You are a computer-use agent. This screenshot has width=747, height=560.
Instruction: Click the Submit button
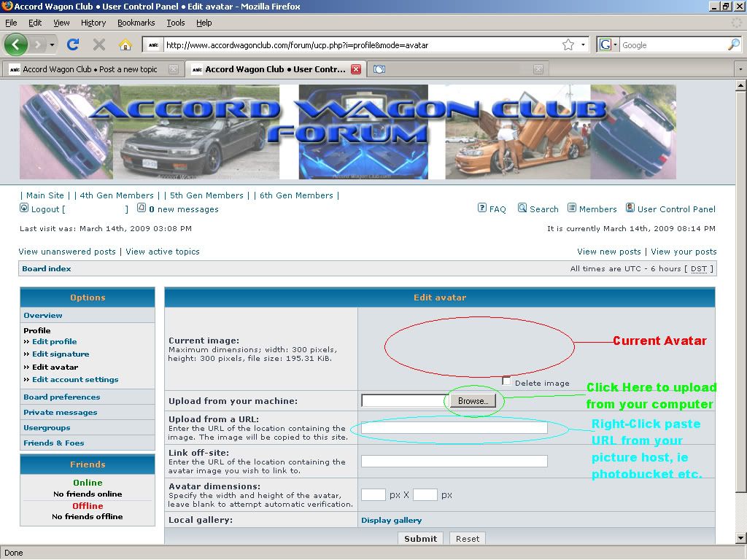pyautogui.click(x=421, y=539)
